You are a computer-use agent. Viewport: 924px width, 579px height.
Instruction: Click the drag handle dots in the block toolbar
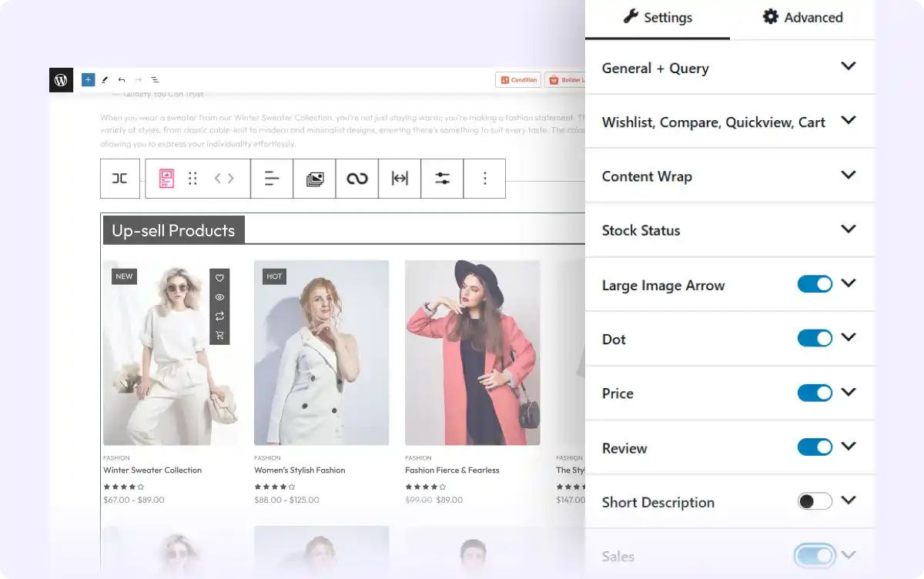(192, 178)
